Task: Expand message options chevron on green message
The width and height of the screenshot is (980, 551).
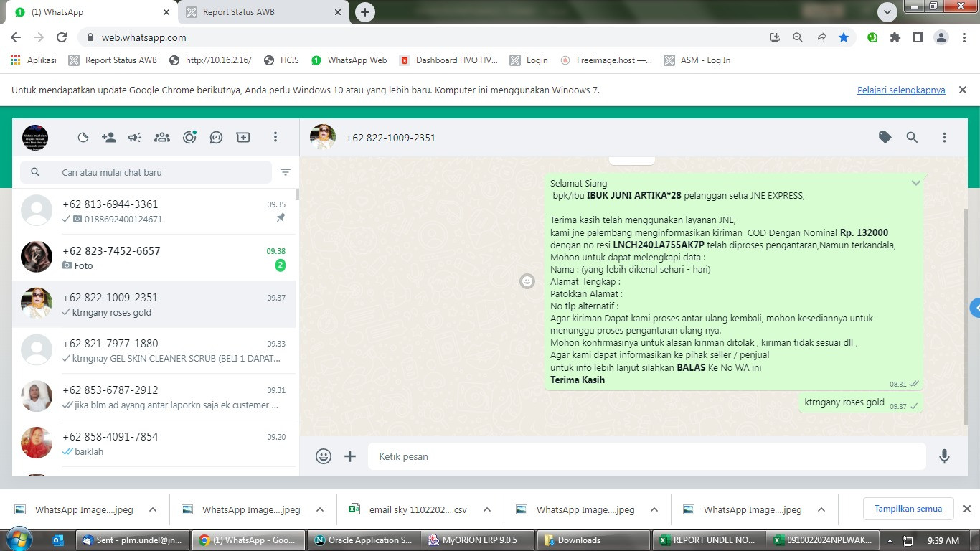Action: coord(915,183)
